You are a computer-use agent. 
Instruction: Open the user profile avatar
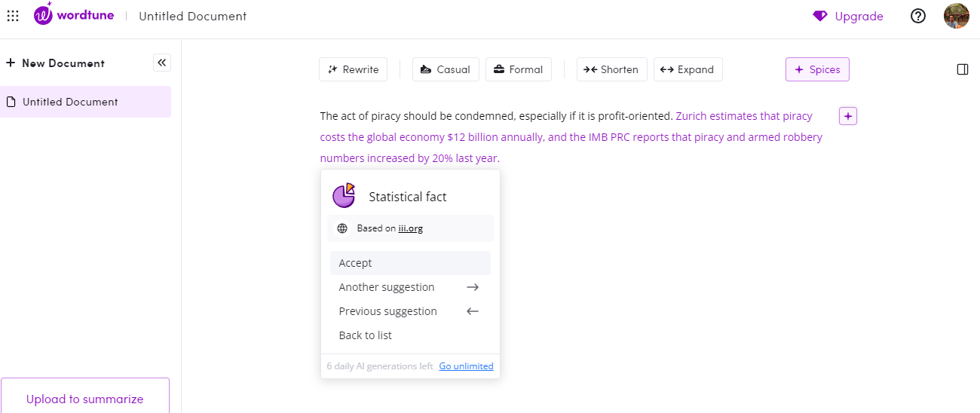[956, 16]
